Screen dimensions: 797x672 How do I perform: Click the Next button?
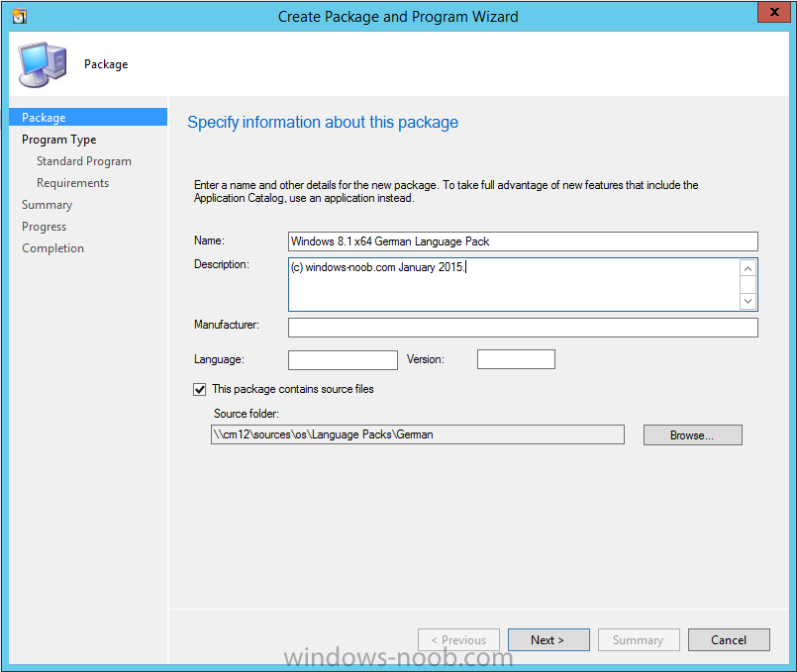pos(548,640)
